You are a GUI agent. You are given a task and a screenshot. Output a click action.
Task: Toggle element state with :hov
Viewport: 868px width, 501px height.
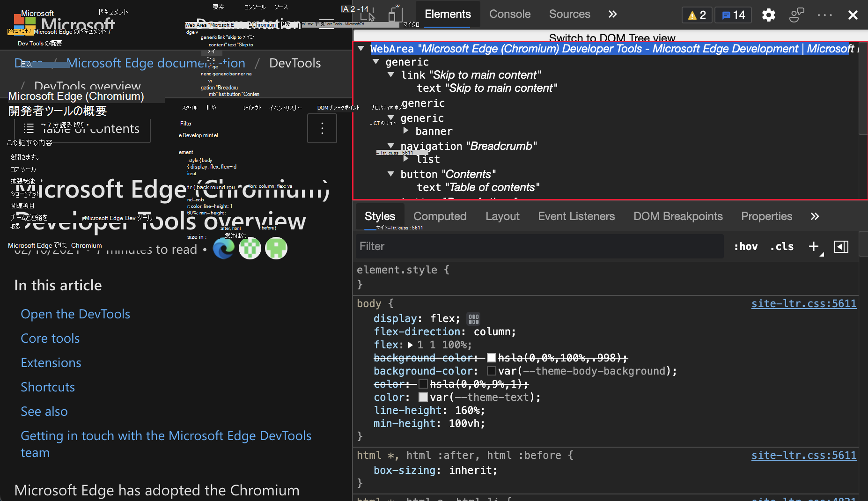click(x=745, y=246)
